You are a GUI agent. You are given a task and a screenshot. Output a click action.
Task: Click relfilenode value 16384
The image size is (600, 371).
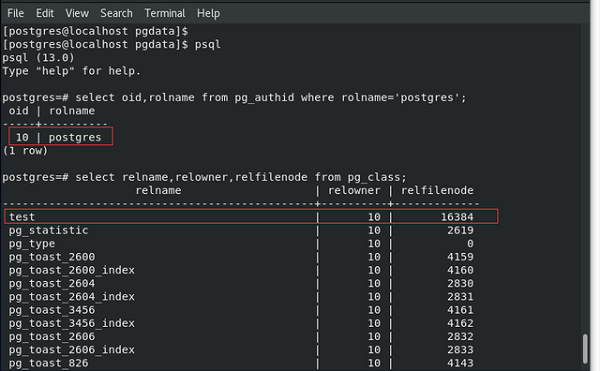(457, 217)
